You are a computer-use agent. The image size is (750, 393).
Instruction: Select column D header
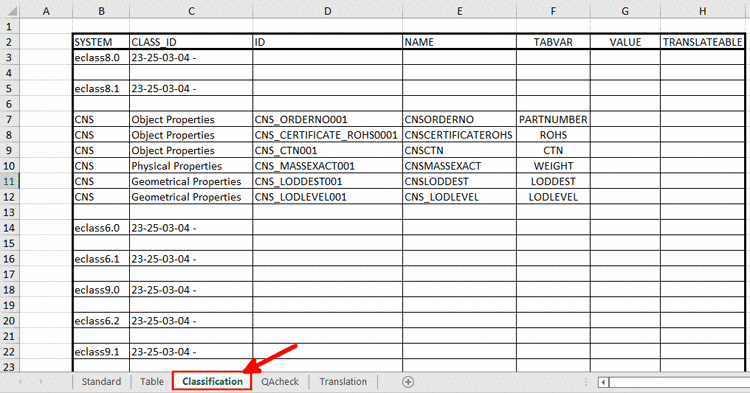pos(328,11)
